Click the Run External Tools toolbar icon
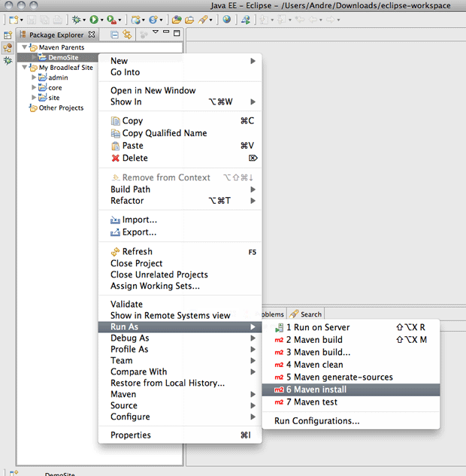Image resolution: width=466 pixels, height=476 pixels. click(111, 20)
